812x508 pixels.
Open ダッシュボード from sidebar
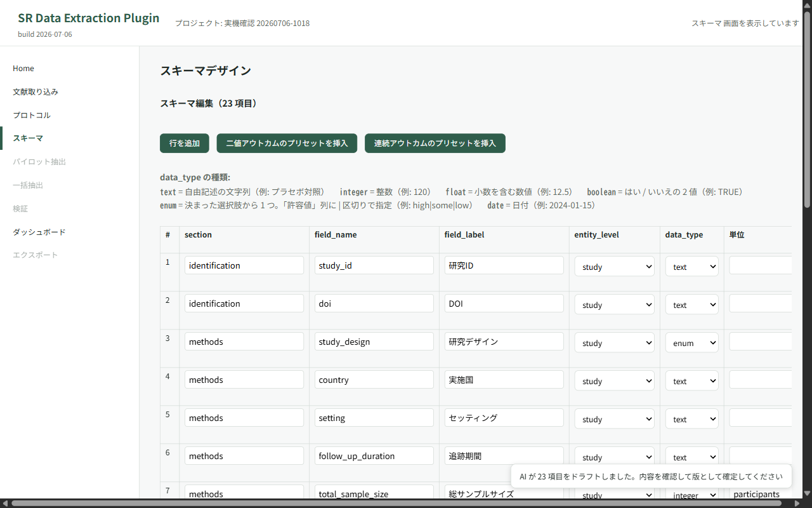[39, 232]
